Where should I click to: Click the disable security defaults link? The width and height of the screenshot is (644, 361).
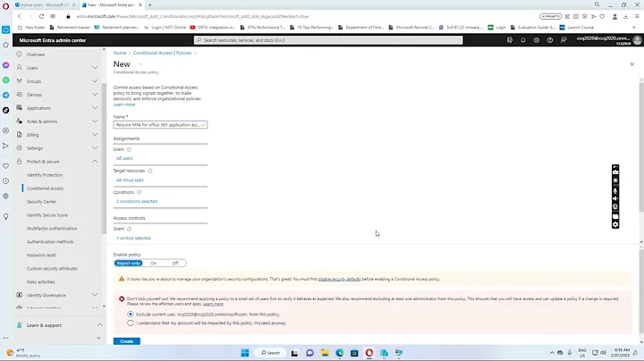click(x=339, y=279)
